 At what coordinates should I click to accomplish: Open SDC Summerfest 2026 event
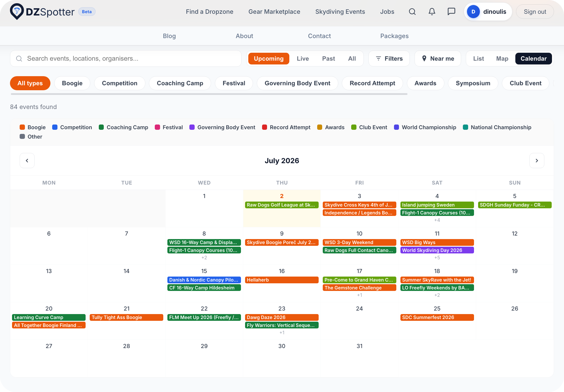437,318
